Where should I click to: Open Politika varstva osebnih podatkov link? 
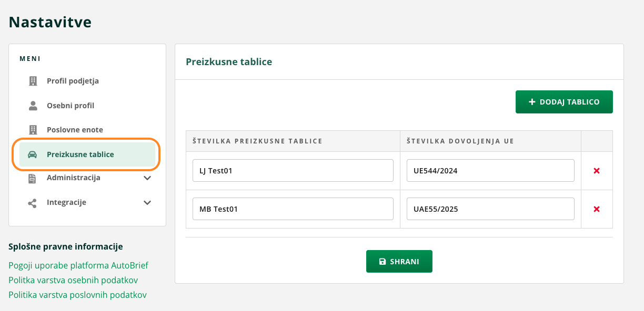coord(73,280)
